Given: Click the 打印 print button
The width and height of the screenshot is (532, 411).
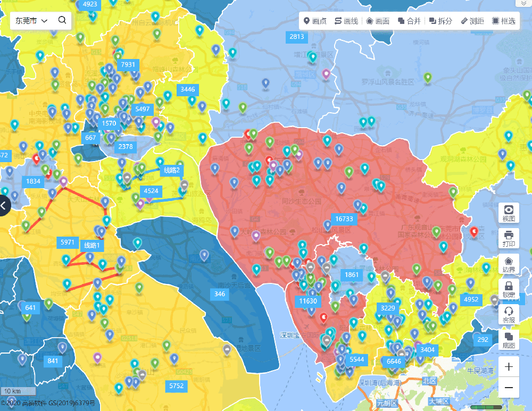Looking at the screenshot, I should [x=509, y=238].
